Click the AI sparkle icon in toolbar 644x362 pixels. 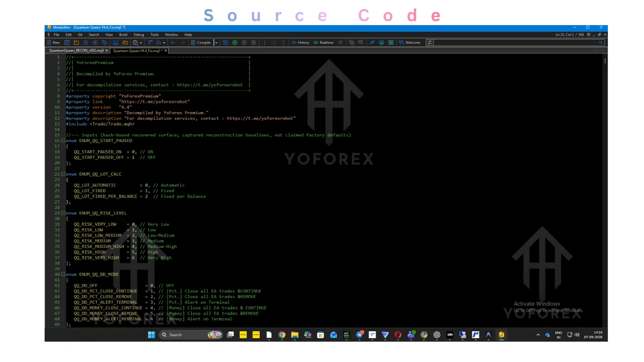pyautogui.click(x=104, y=42)
